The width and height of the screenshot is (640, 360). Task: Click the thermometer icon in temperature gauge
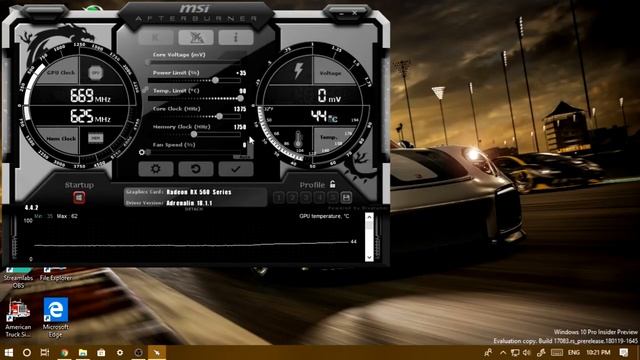coord(298,140)
